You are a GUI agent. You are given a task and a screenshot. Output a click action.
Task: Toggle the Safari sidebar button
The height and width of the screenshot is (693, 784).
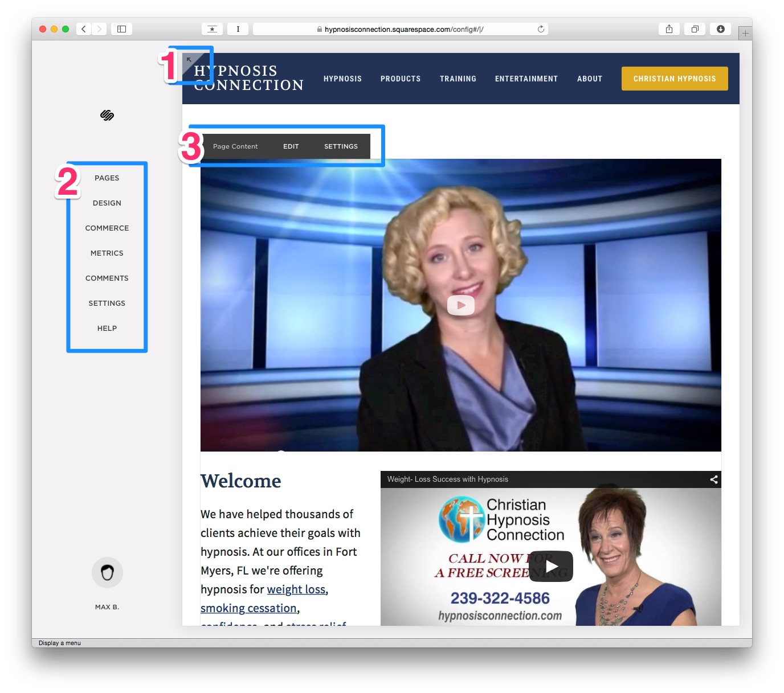[121, 29]
